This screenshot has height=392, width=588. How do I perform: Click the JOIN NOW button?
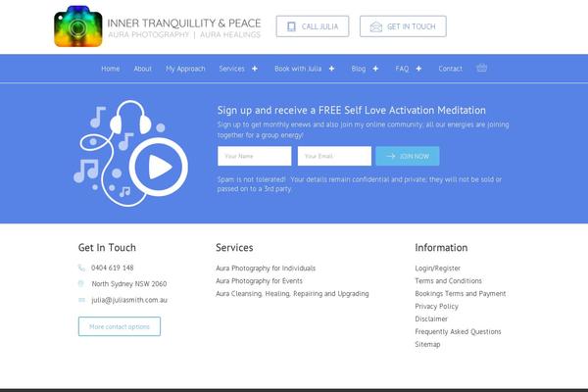pyautogui.click(x=408, y=156)
